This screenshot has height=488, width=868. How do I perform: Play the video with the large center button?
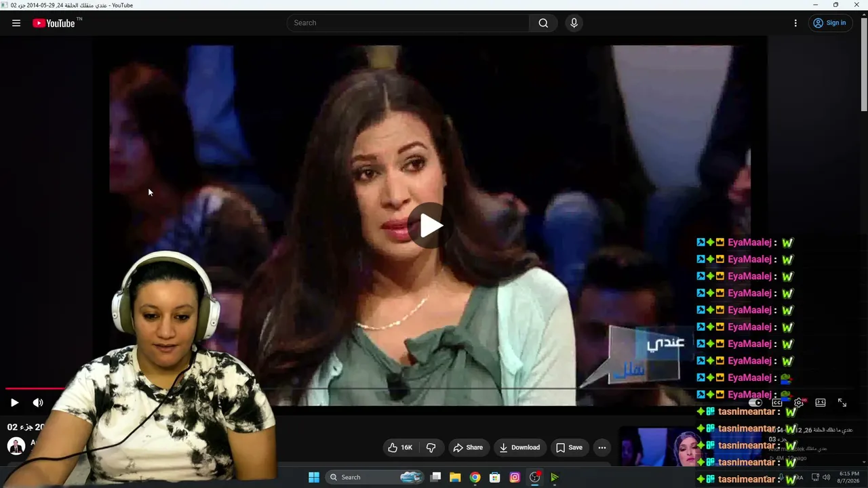(430, 226)
